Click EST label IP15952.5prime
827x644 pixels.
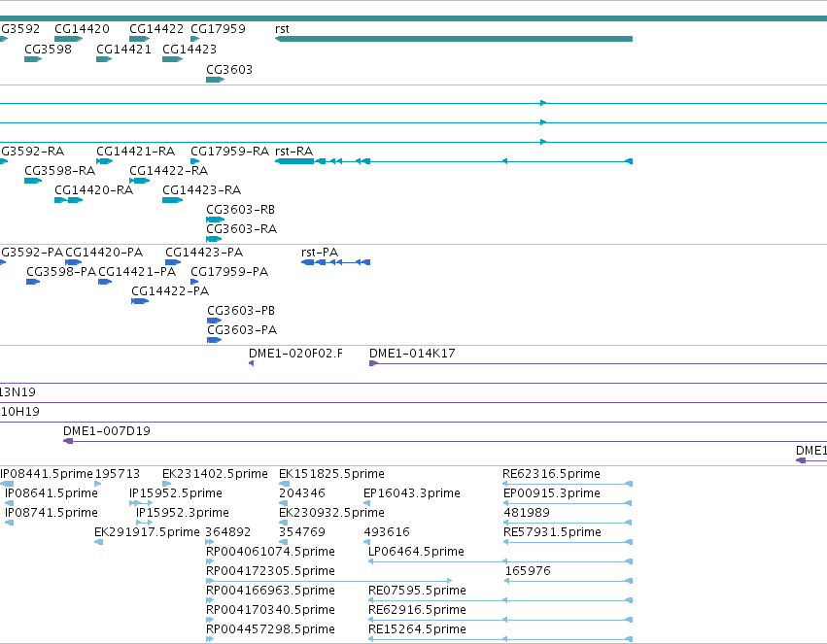(x=176, y=493)
